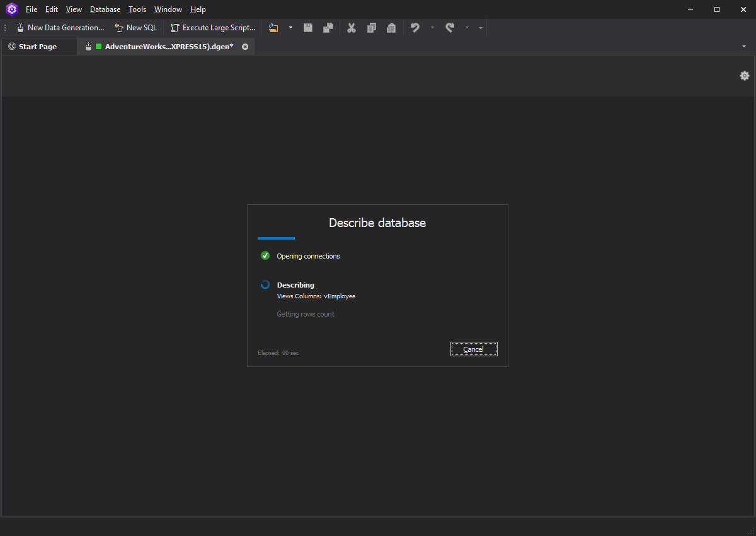
Task: Switch to the Start Page tab
Action: [x=37, y=46]
